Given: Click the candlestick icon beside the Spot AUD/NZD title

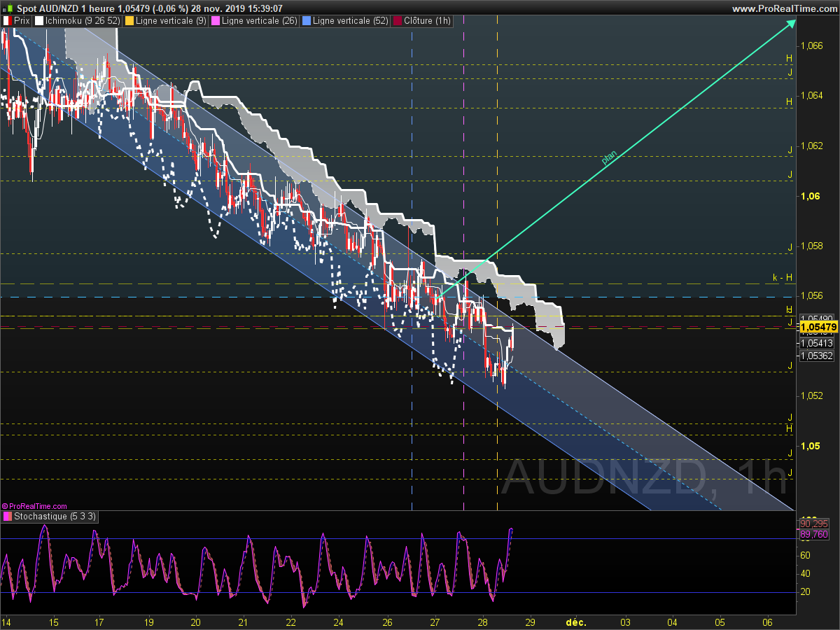Looking at the screenshot, I should tap(8, 8).
